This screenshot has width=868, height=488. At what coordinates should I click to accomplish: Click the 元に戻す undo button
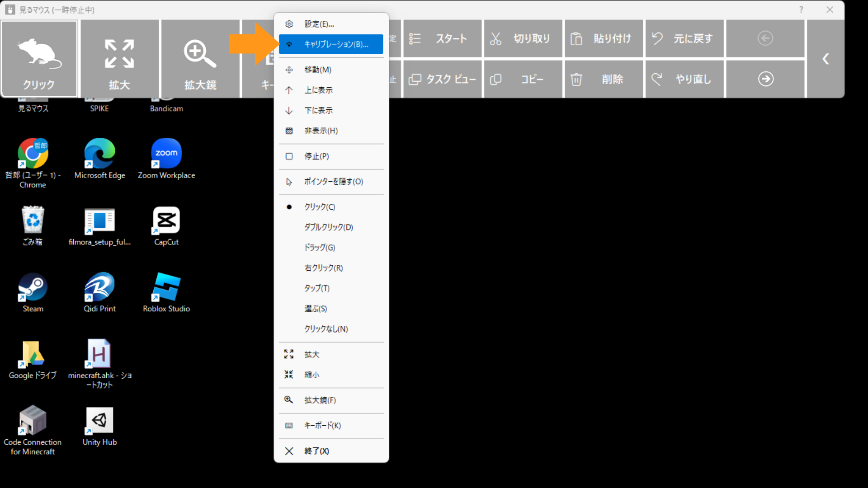[684, 39]
